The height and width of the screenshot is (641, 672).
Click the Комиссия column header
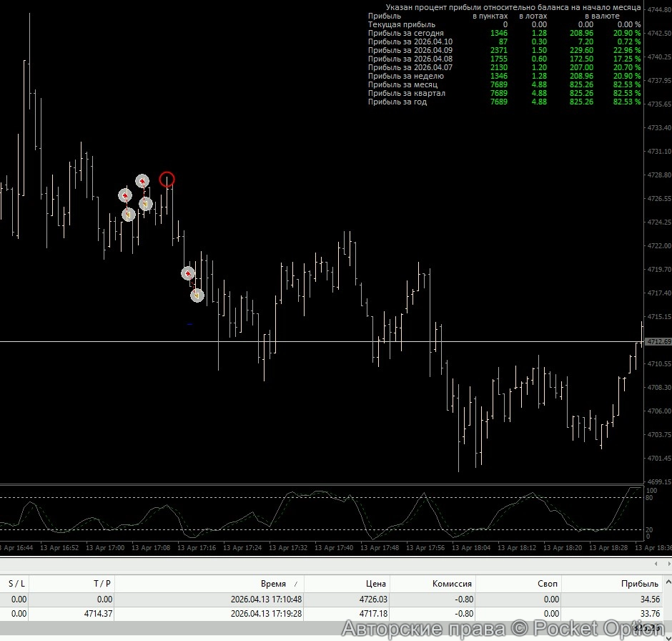(x=452, y=584)
